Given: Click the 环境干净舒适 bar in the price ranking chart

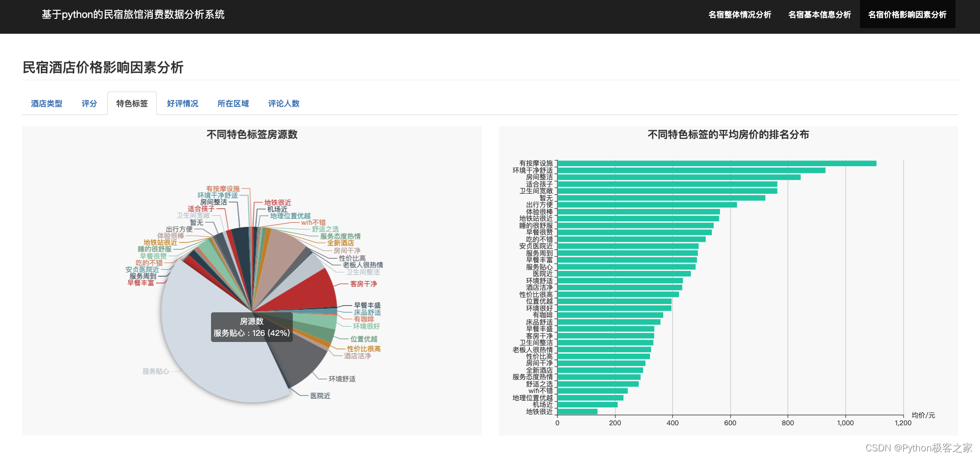Looking at the screenshot, I should [x=691, y=170].
